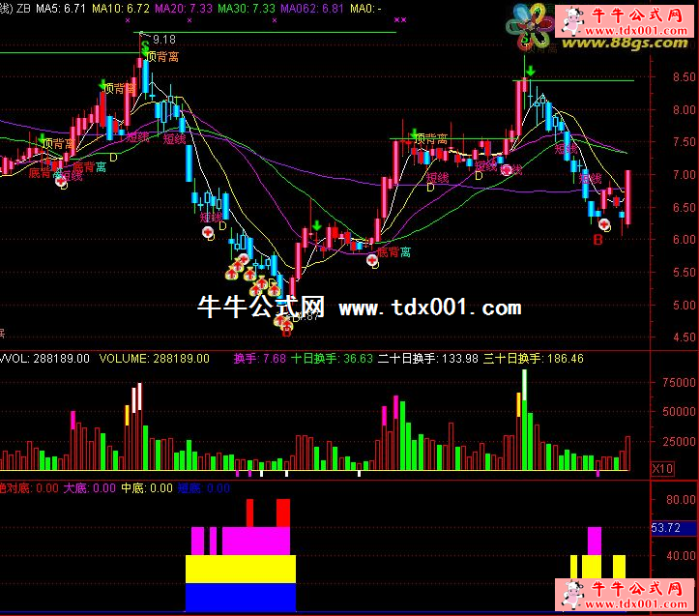Click the highlighted 53.72 axis value
Screen dimensions: 699x616
[x=674, y=528]
